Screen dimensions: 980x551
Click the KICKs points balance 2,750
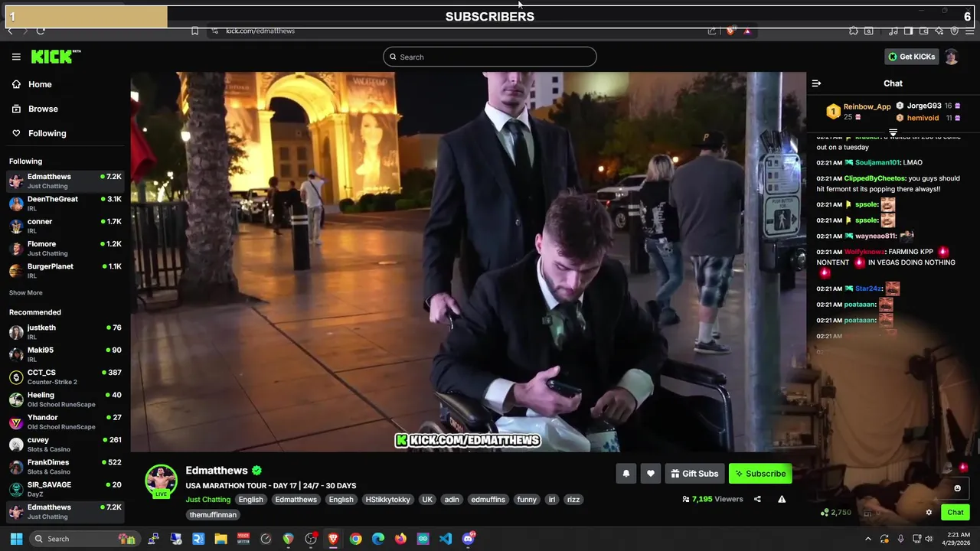[836, 513]
